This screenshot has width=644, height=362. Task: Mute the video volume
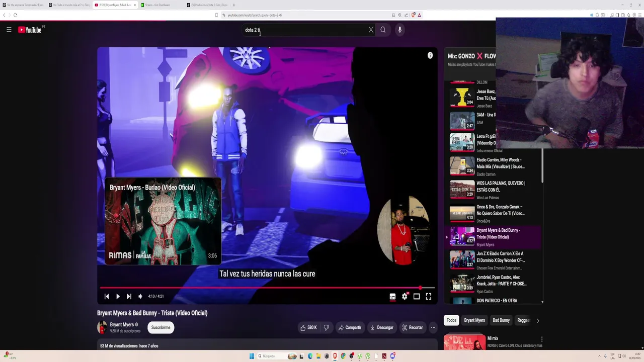pyautogui.click(x=140, y=297)
